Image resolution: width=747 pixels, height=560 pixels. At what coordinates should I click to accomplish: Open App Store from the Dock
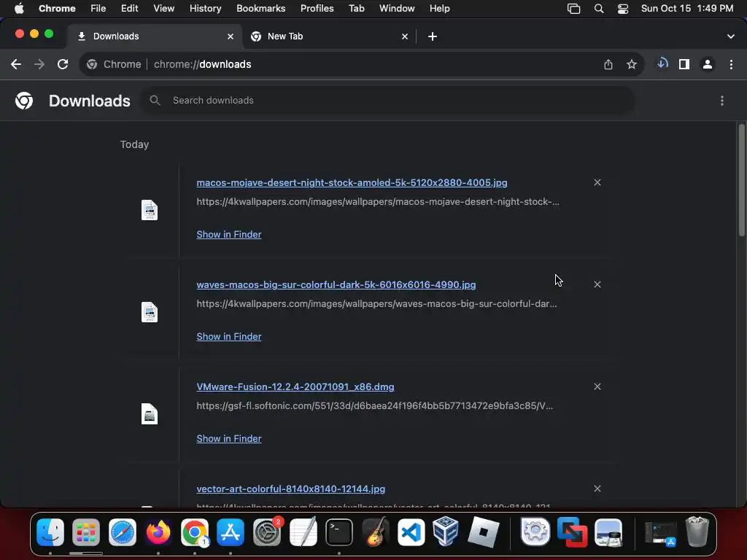point(231,532)
